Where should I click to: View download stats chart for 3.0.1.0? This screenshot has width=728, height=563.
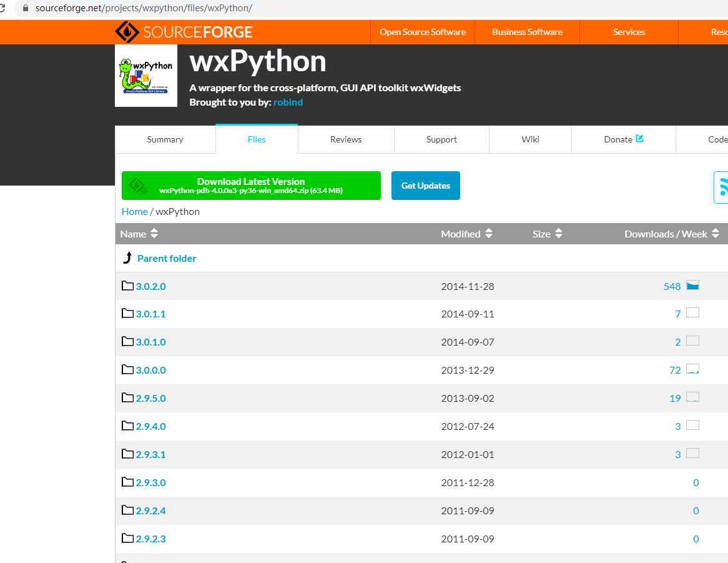[x=692, y=341]
